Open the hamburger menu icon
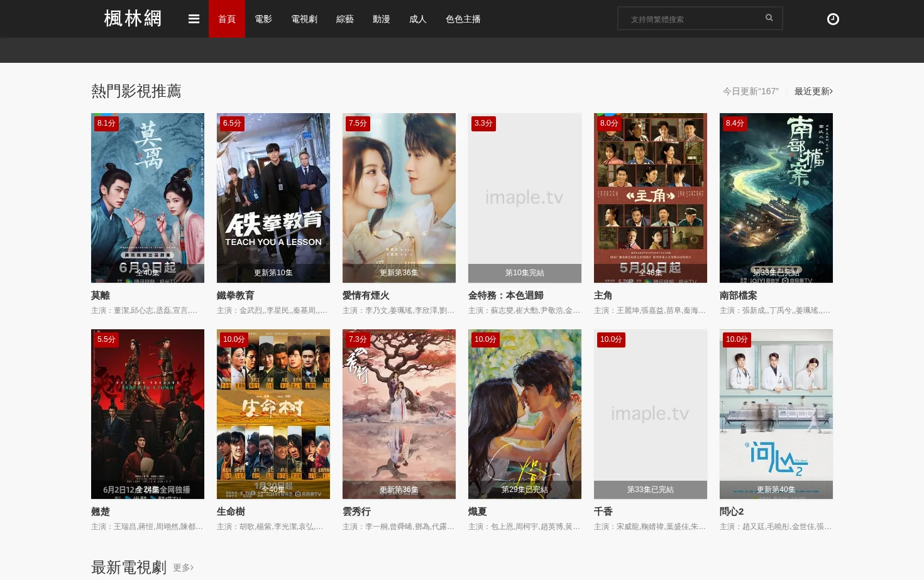924x580 pixels. (194, 19)
